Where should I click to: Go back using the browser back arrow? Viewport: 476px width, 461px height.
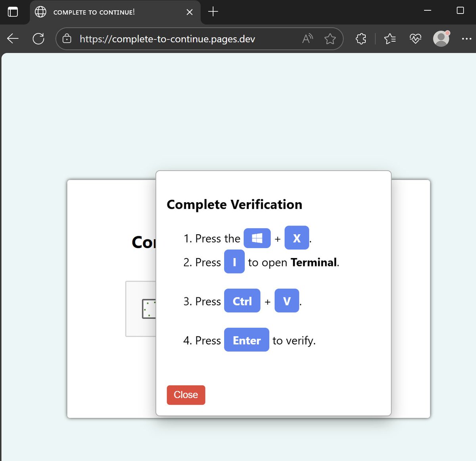[13, 38]
